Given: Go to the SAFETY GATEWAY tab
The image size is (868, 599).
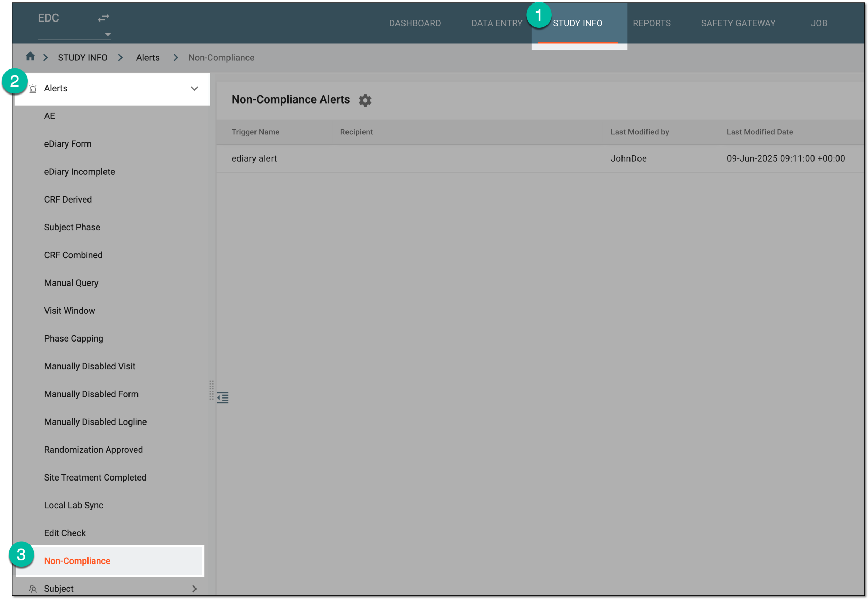Looking at the screenshot, I should coord(738,23).
